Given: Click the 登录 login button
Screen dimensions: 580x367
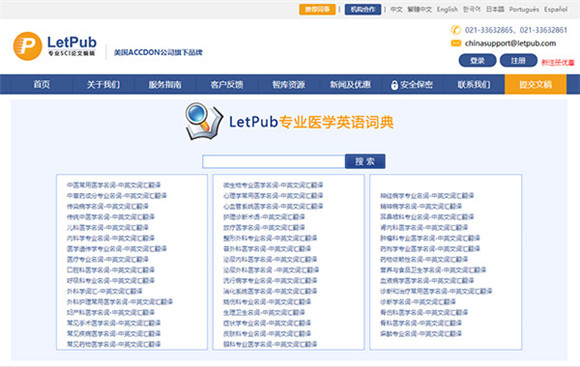Looking at the screenshot, I should (478, 60).
